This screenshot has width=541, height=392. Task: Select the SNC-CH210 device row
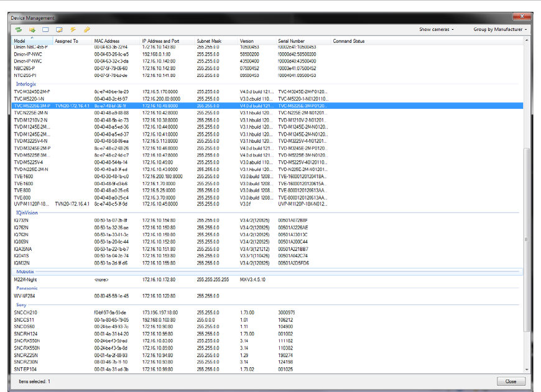(267, 312)
